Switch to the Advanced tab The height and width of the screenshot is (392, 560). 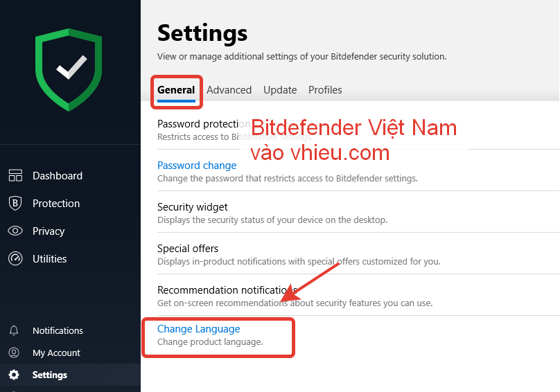click(229, 90)
